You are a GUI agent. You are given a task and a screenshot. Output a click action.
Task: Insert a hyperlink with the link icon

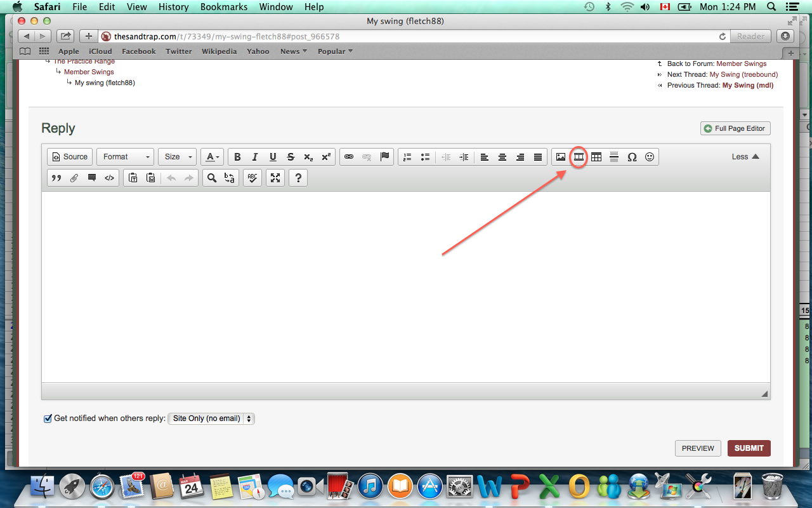pos(348,157)
